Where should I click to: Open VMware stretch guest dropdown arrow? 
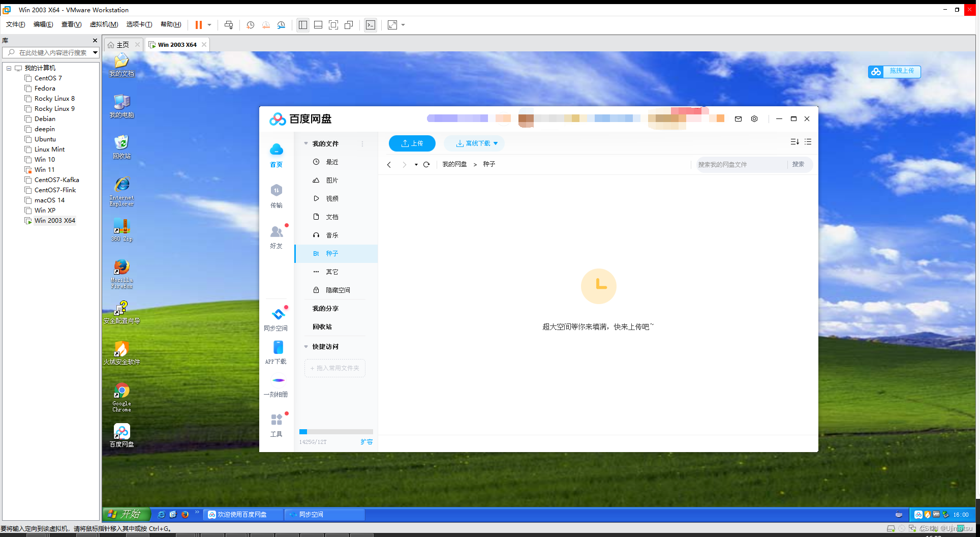(403, 25)
